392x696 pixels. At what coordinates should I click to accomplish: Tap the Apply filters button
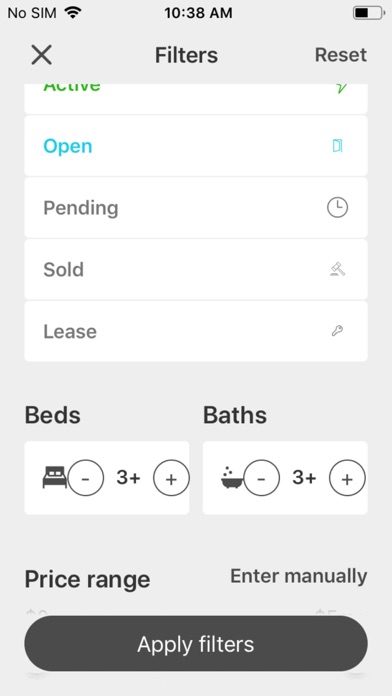(196, 644)
